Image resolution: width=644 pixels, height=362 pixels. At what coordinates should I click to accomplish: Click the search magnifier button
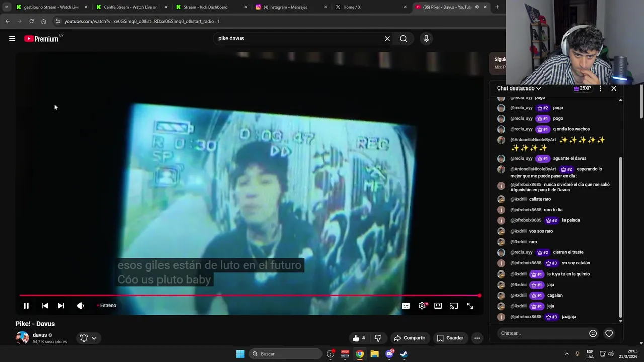click(x=404, y=39)
